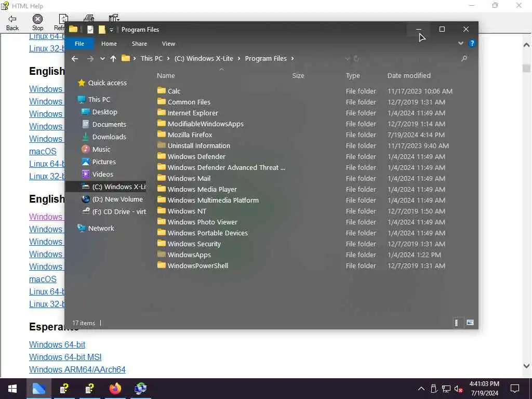Select the Windows Media Player folder

pyautogui.click(x=202, y=189)
